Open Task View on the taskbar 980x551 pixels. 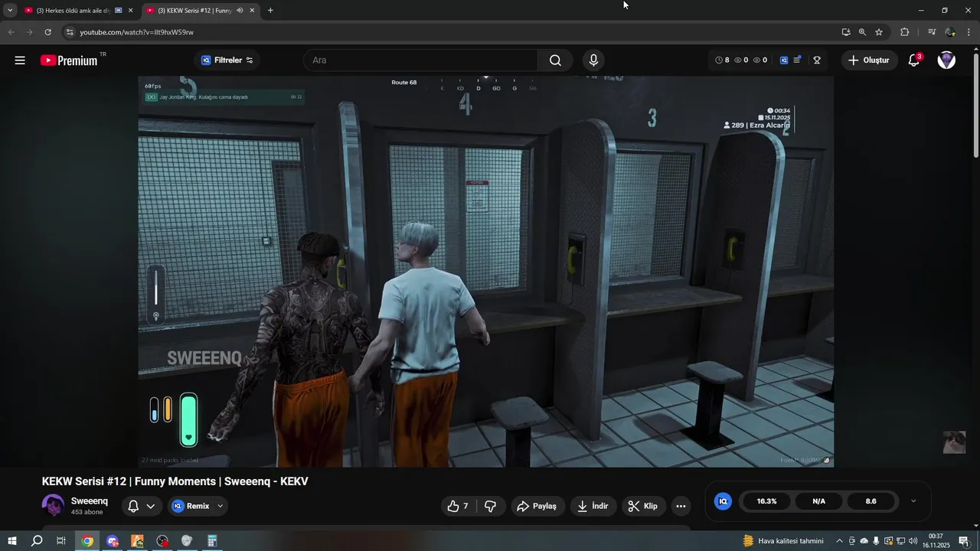tap(61, 541)
